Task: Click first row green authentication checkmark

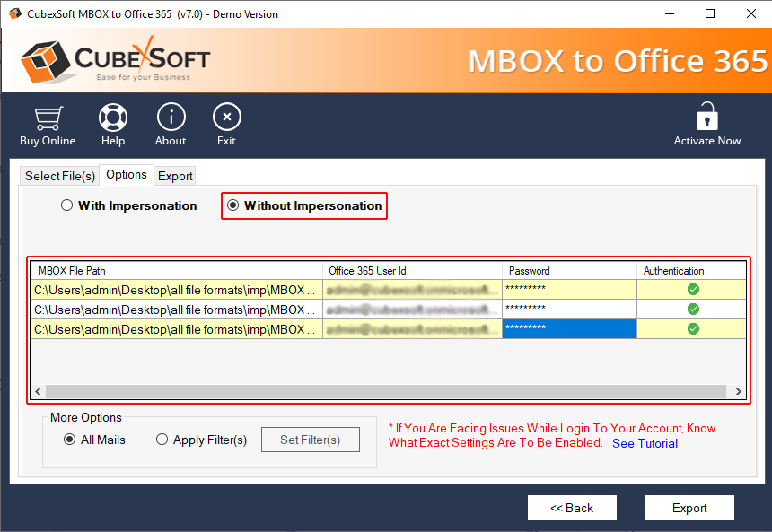Action: pos(693,289)
